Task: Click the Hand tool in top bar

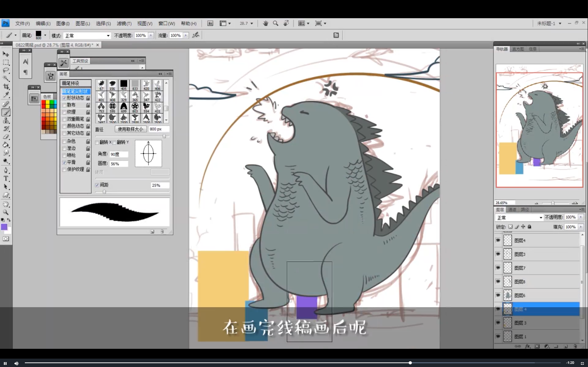Action: click(x=265, y=23)
